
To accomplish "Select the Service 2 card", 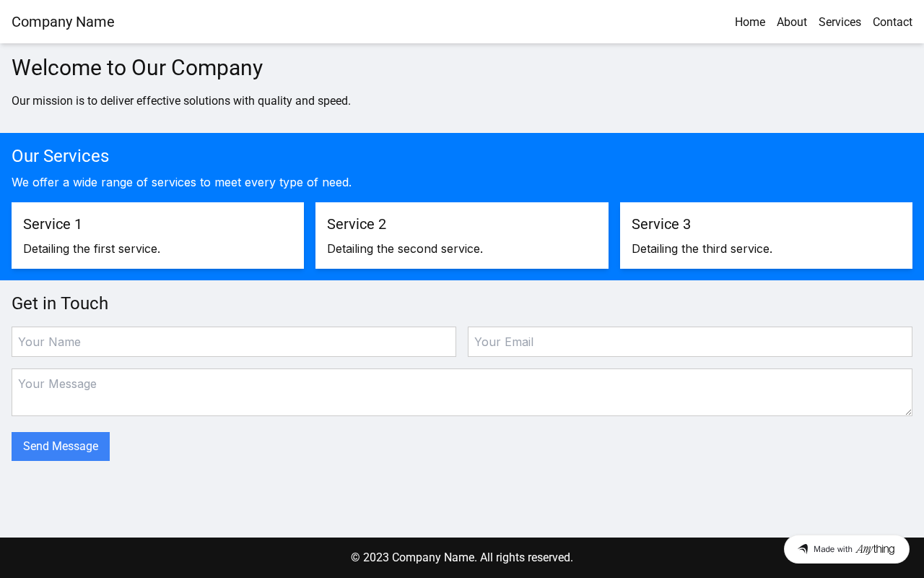I will pos(461,236).
